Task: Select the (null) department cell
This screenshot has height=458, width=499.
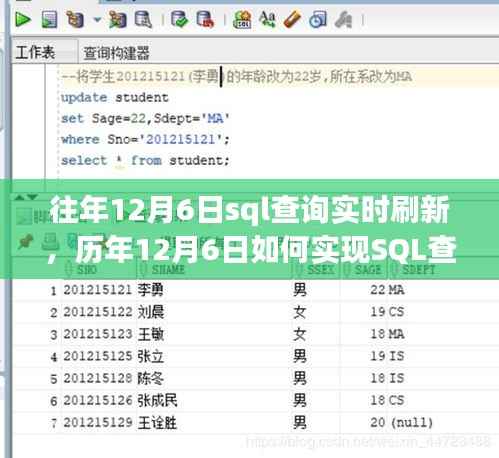Action: (412, 423)
